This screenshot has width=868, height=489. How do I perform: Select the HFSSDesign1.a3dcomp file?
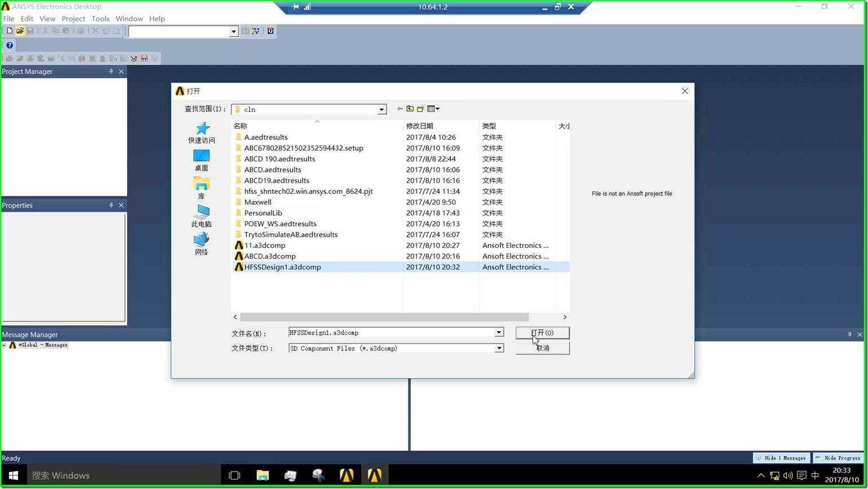[x=282, y=267]
